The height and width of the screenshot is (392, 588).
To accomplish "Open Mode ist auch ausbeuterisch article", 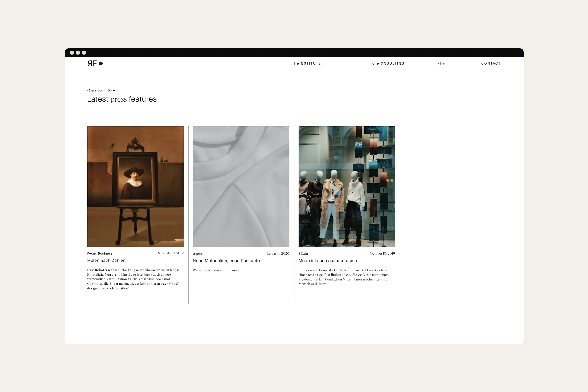I will [x=328, y=261].
